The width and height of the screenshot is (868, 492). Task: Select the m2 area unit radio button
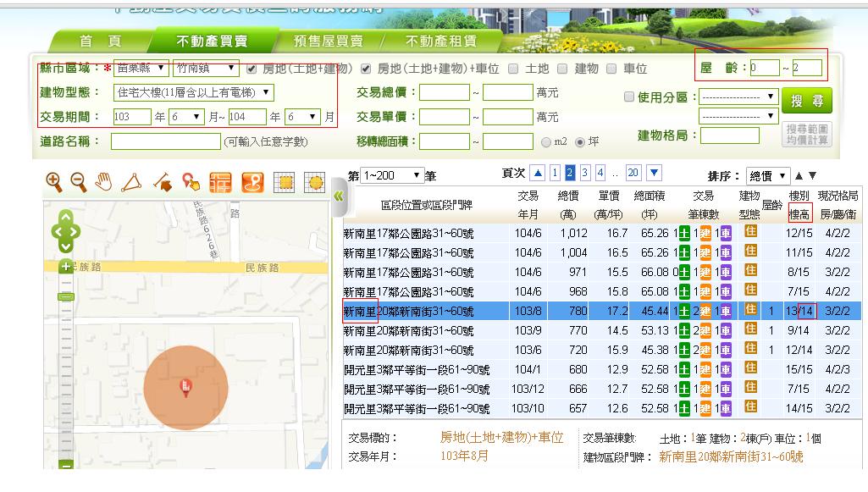546,142
